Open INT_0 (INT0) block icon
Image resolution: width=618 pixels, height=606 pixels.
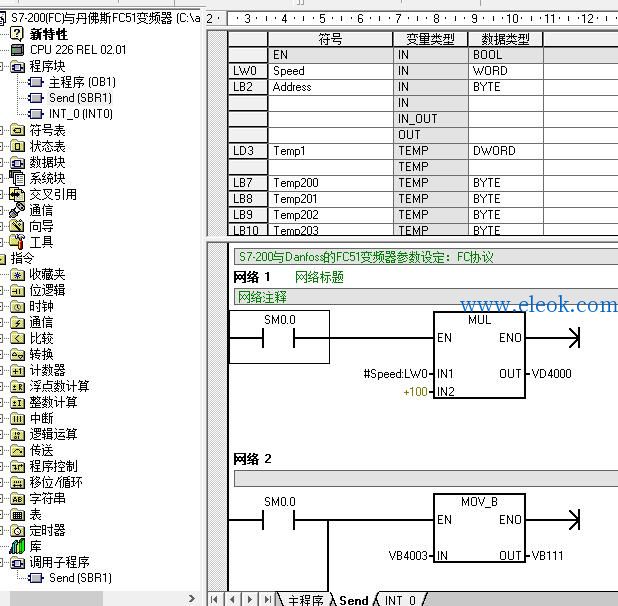pyautogui.click(x=36, y=114)
